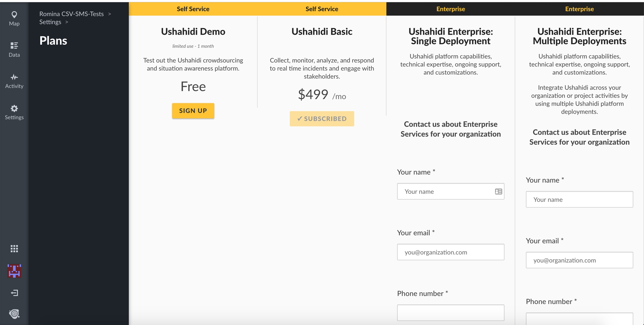This screenshot has width=644, height=325.
Task: Click the log out arrow icon
Action: point(14,293)
